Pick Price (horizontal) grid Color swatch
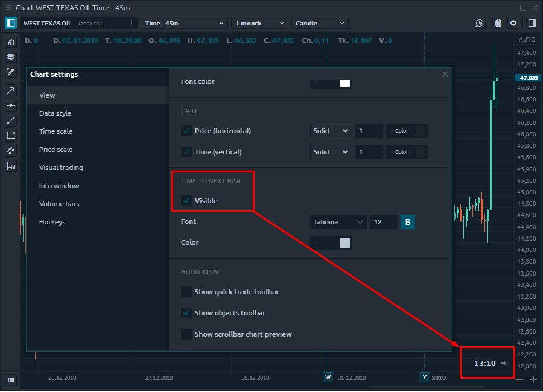 click(x=421, y=131)
